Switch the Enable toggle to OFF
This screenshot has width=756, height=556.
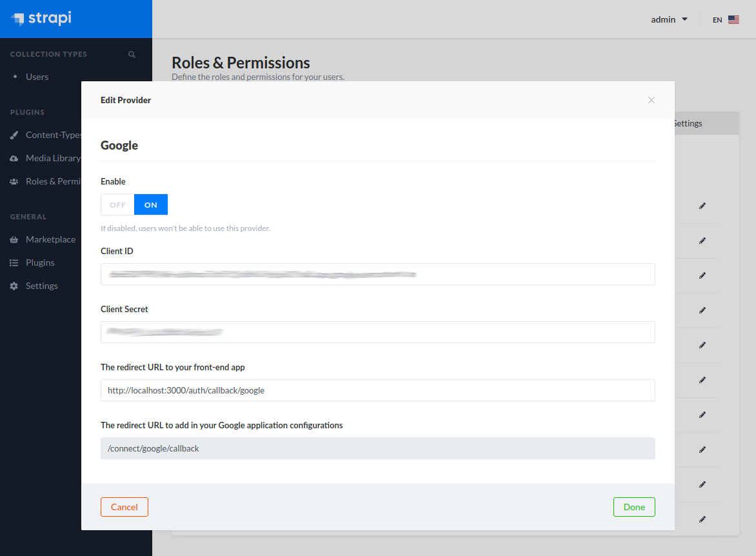(117, 205)
